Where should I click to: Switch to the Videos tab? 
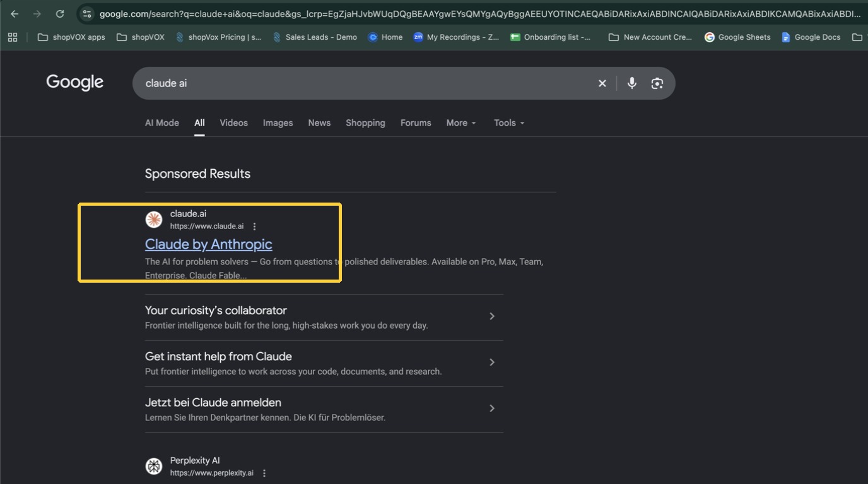tap(233, 123)
